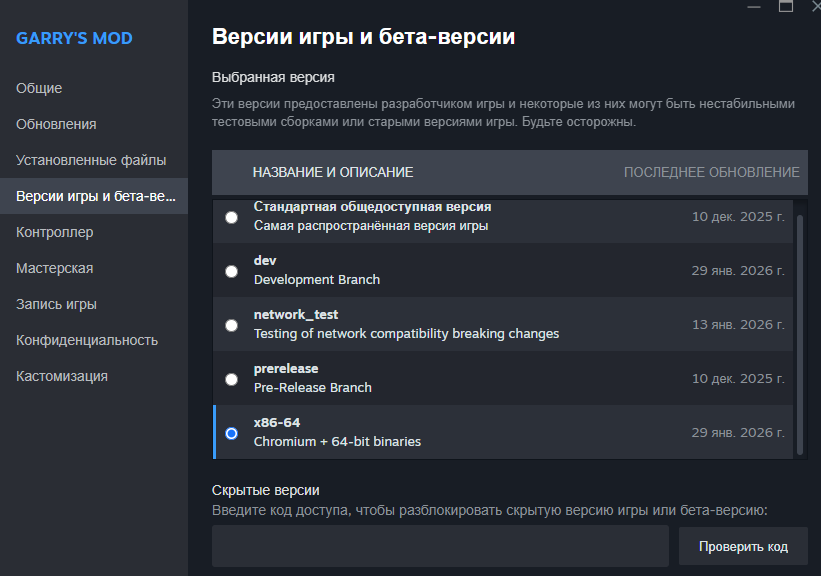
Task: Pick the prerelease branch radio button
Action: pos(232,379)
